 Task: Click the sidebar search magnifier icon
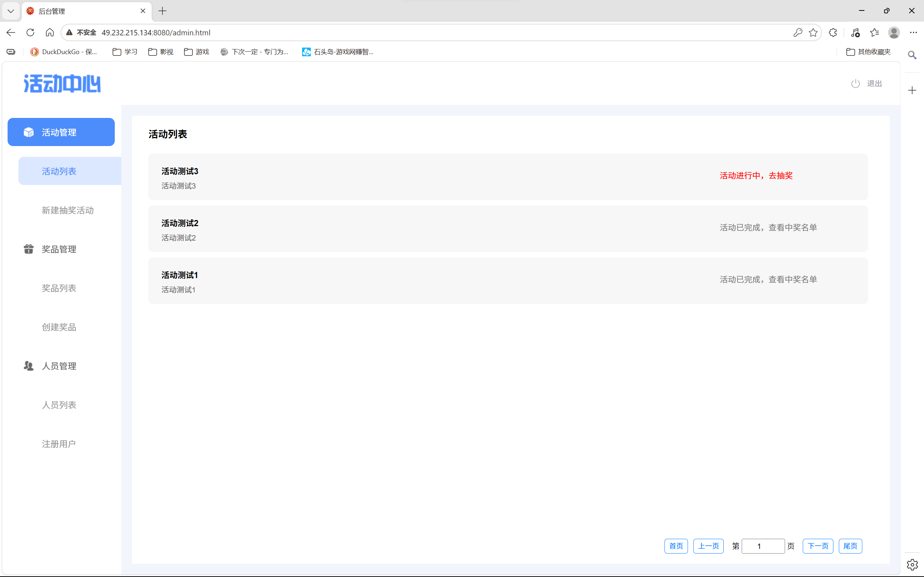[x=912, y=55]
